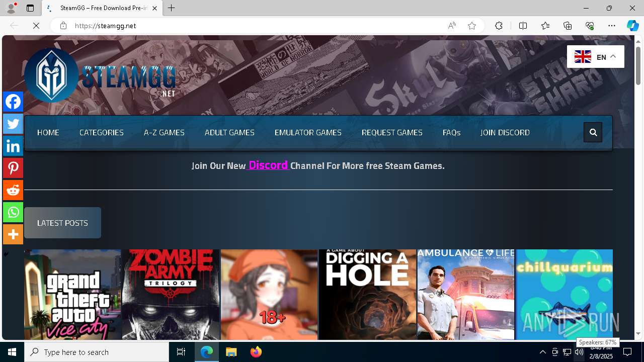The image size is (644, 362).
Task: Open Favorites list icon
Action: [x=545, y=26]
